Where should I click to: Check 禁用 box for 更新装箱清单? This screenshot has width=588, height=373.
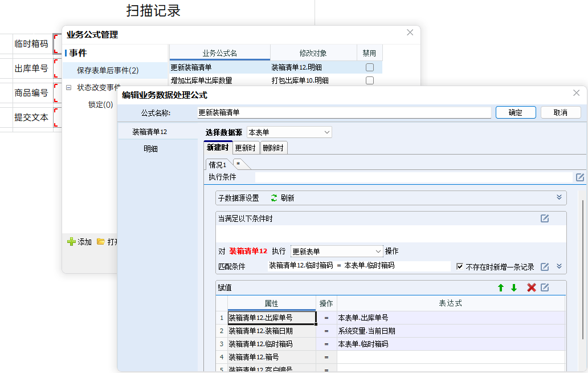pyautogui.click(x=370, y=67)
